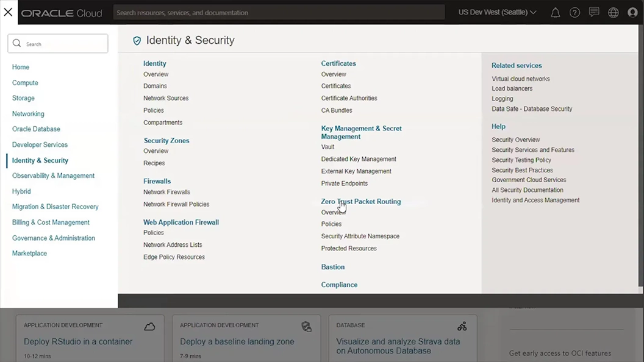
Task: Select Marketplace in the navigation menu
Action: click(x=29, y=254)
